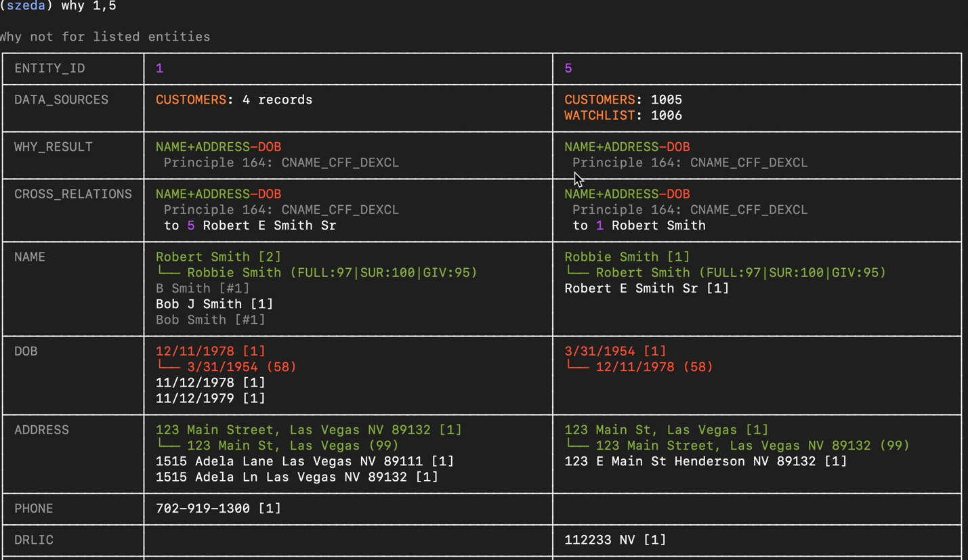968x560 pixels.
Task: Click the 11/12/1979 date of birth
Action: point(210,398)
